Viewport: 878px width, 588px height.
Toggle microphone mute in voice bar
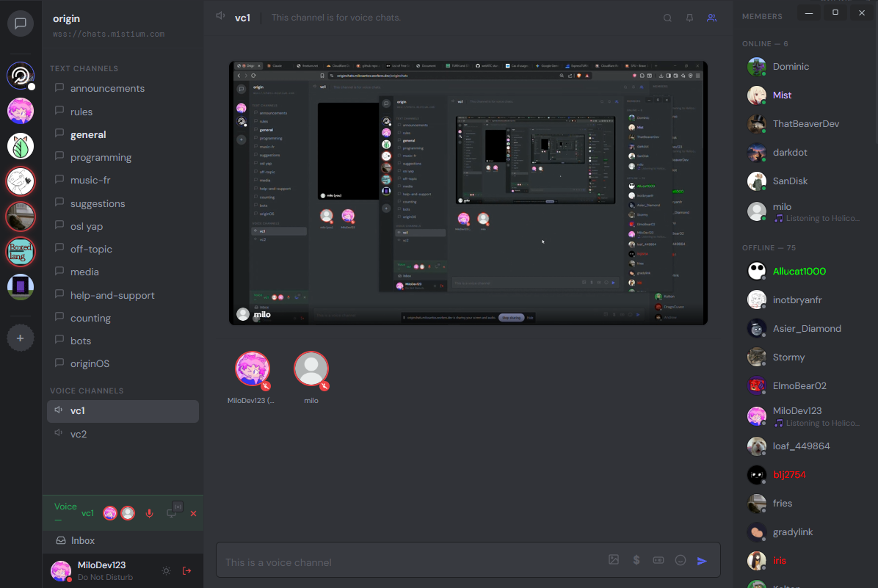pos(150,514)
